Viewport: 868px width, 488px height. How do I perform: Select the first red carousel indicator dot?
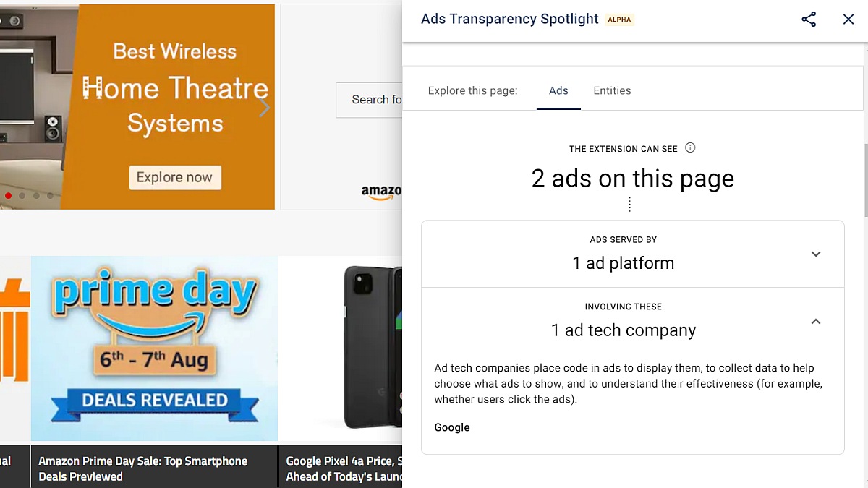click(x=9, y=196)
